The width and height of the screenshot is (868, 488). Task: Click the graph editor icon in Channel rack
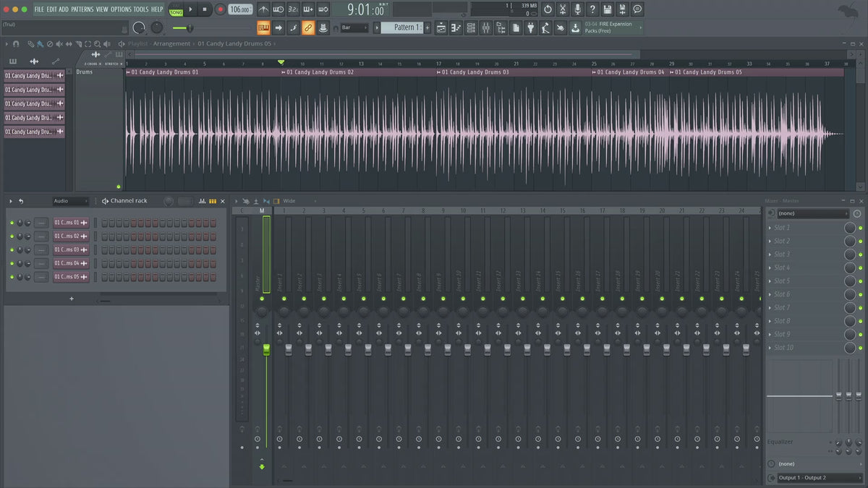tap(202, 201)
